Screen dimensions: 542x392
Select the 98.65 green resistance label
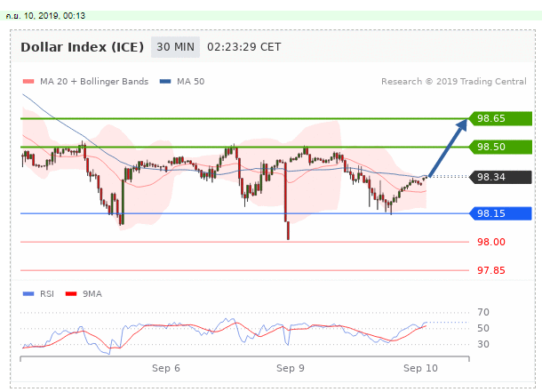coord(500,118)
